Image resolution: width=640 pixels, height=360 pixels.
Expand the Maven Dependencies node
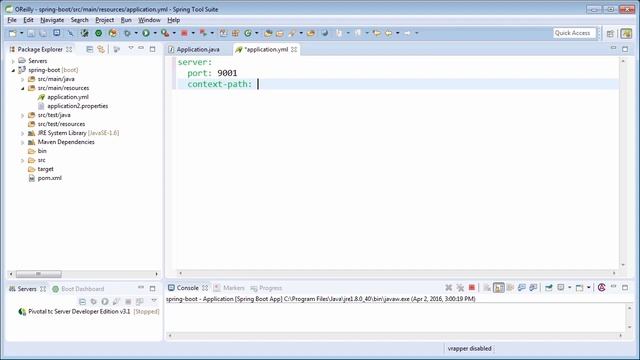point(23,142)
